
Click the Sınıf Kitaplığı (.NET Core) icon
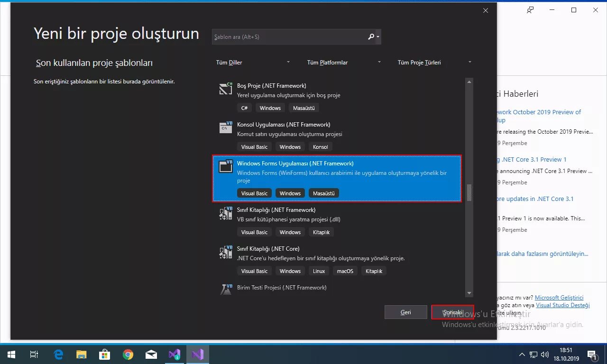coord(226,251)
